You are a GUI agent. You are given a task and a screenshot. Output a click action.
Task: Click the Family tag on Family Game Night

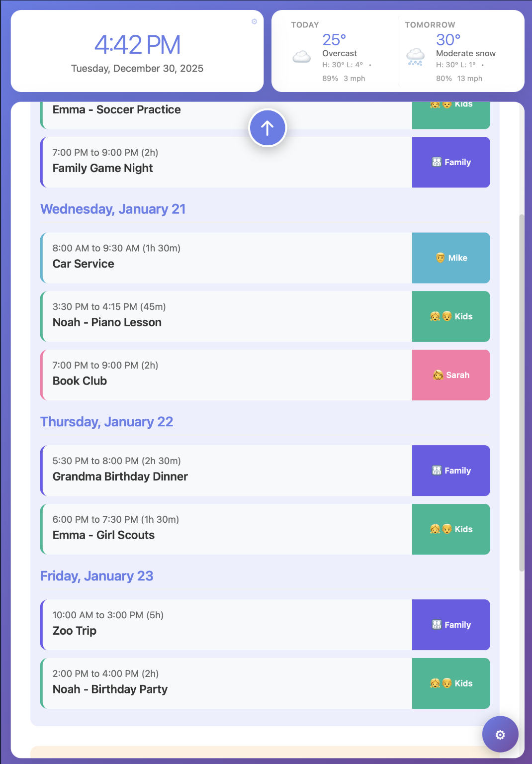click(450, 162)
